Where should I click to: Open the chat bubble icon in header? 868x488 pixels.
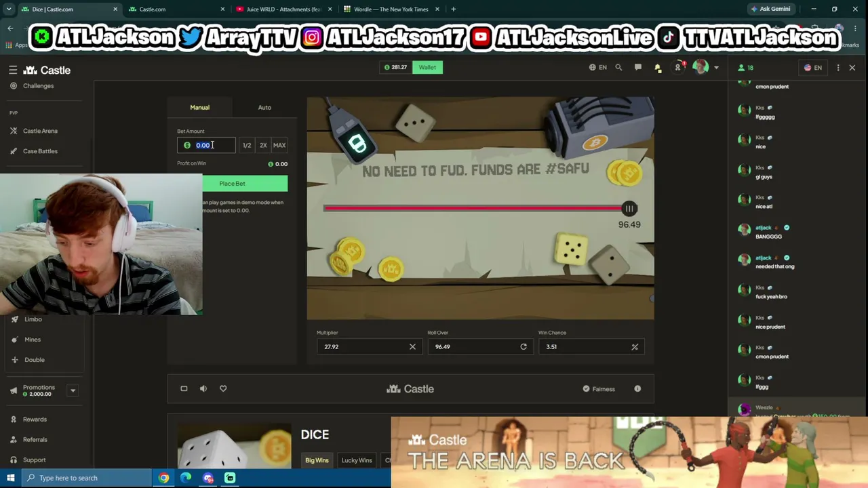click(x=637, y=67)
